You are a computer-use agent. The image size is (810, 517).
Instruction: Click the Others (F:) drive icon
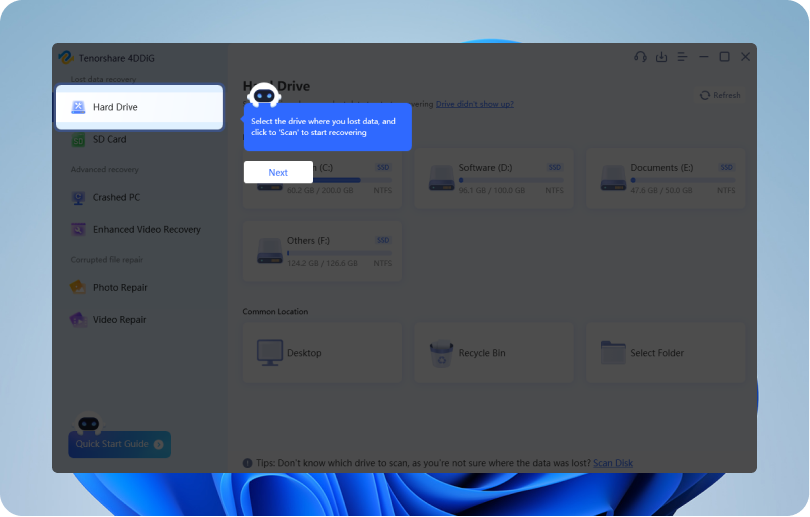click(270, 250)
